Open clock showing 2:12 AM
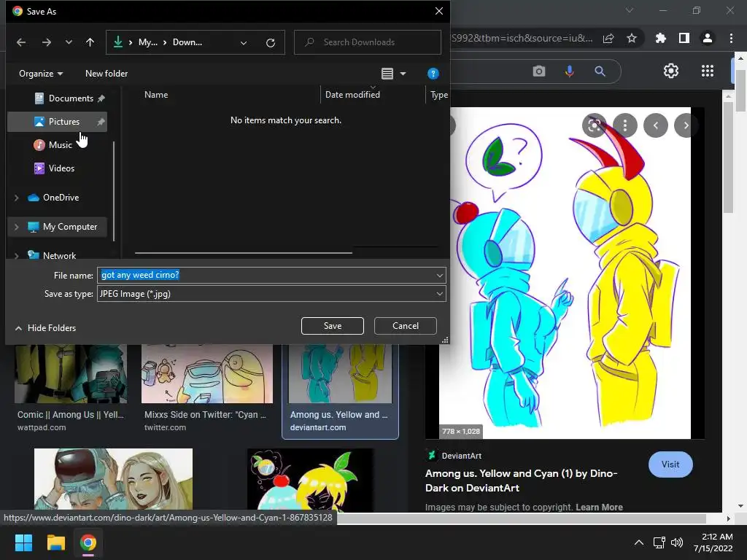The height and width of the screenshot is (560, 747). [713, 542]
